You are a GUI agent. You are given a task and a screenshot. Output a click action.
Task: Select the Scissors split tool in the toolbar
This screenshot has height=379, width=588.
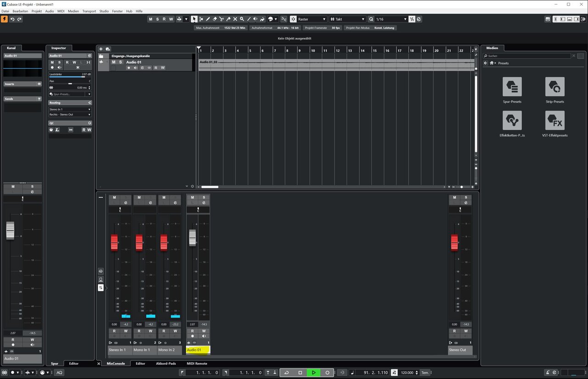(221, 19)
